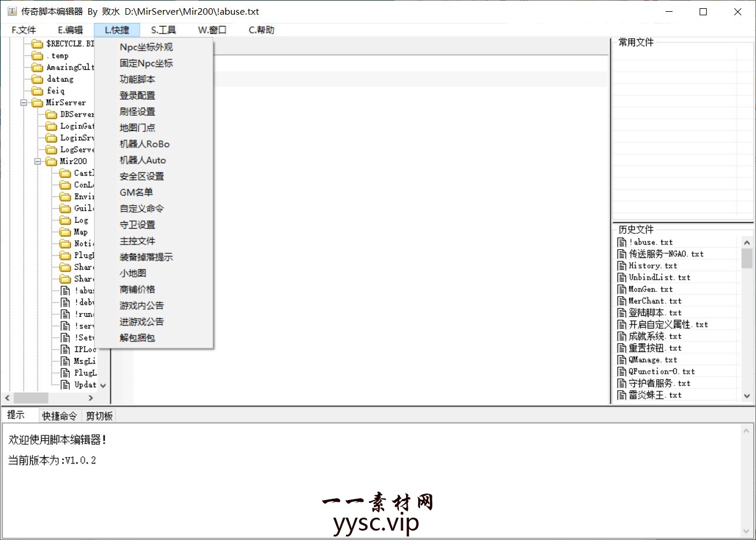This screenshot has width=756, height=540.
Task: Select 机器人RoBo menu entry
Action: pyautogui.click(x=145, y=144)
